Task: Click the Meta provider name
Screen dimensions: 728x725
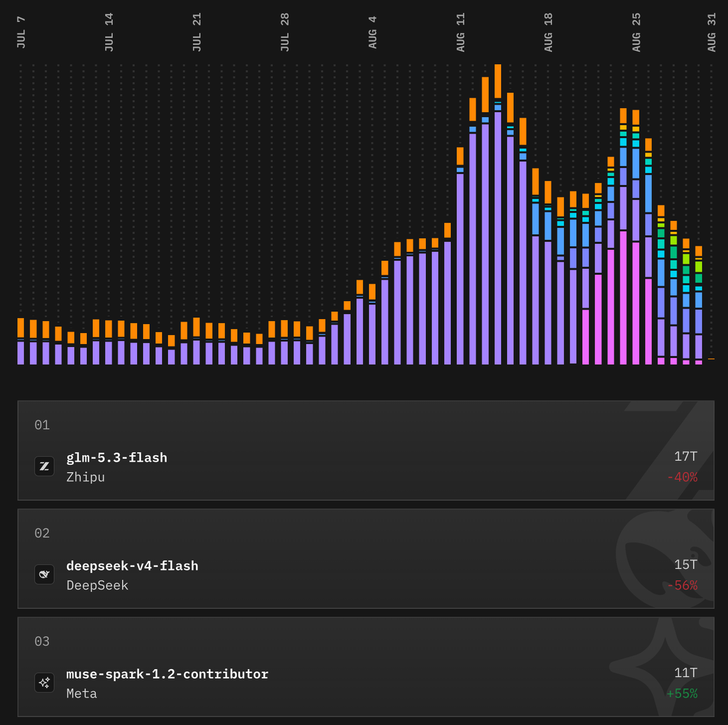Action: tap(82, 693)
